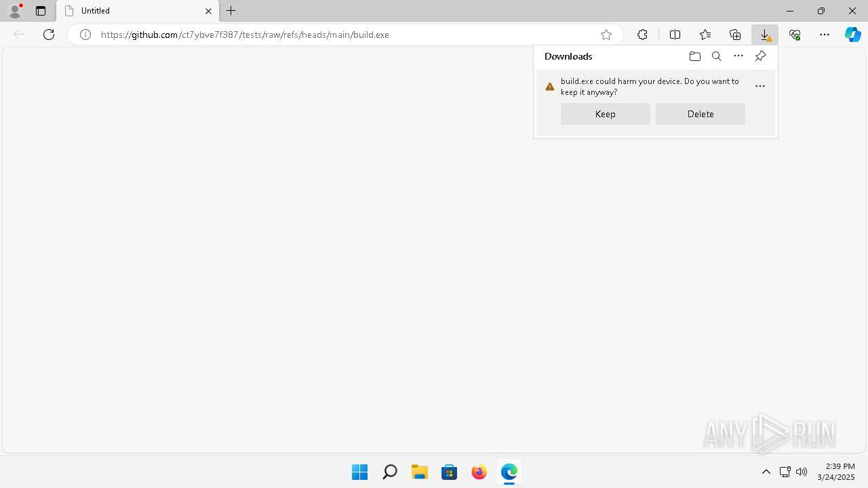Open the Favorites list icon
Screen dimensions: 868x488
pos(705,35)
